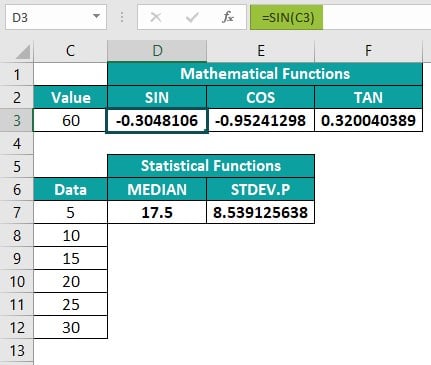Select row 10 header
431x365 pixels.
[17, 282]
